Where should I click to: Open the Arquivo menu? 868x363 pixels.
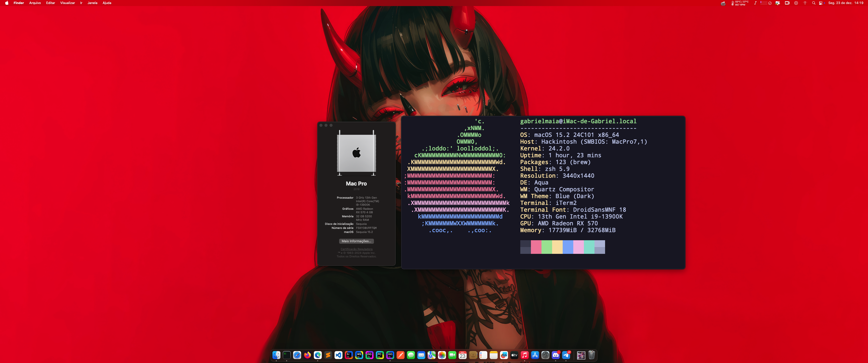(35, 3)
